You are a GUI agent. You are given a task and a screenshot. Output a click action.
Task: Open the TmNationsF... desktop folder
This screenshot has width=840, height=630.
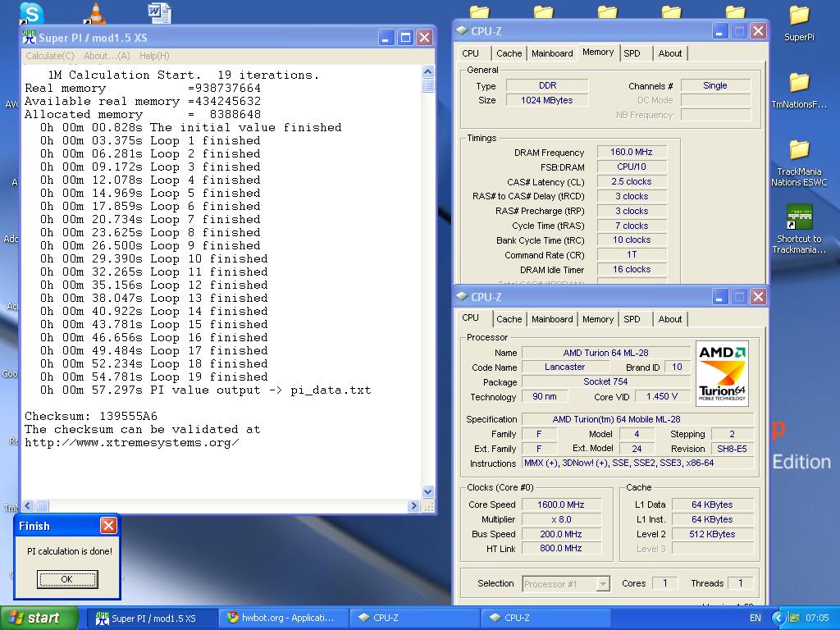(x=799, y=90)
